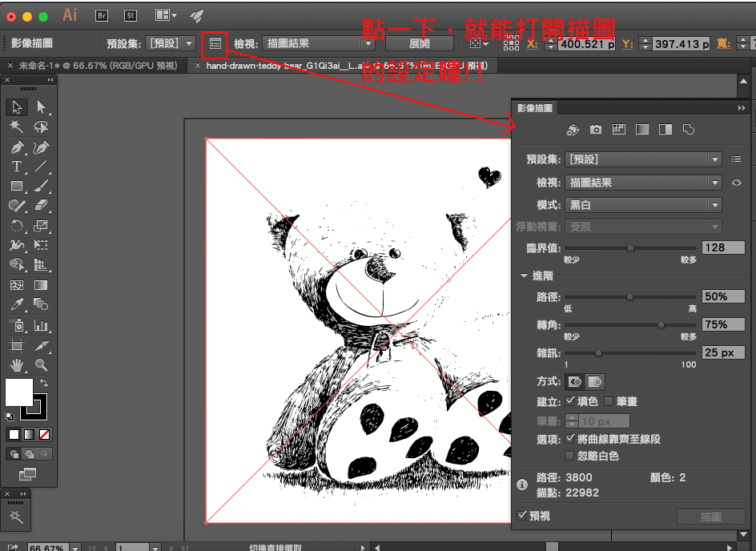Click the 描圖 (Trace) button

pyautogui.click(x=710, y=517)
